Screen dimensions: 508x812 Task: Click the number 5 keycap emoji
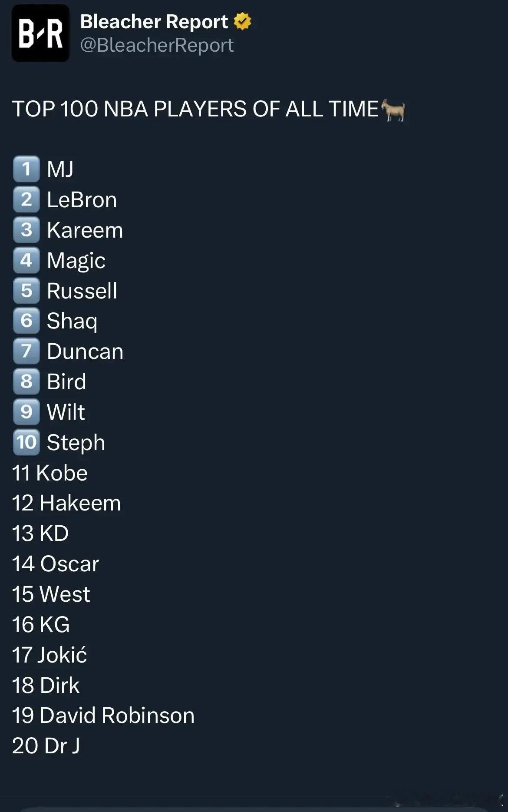26,290
